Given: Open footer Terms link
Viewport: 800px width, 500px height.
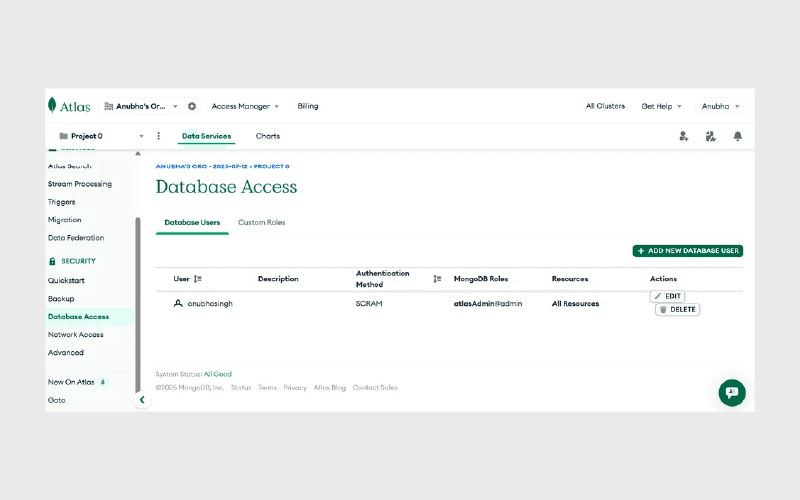Looking at the screenshot, I should [267, 388].
